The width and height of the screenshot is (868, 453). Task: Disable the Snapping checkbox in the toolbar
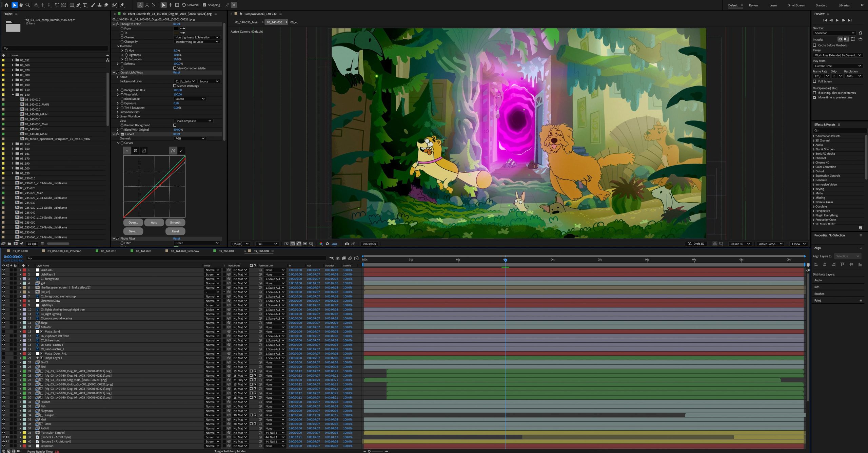coord(204,5)
